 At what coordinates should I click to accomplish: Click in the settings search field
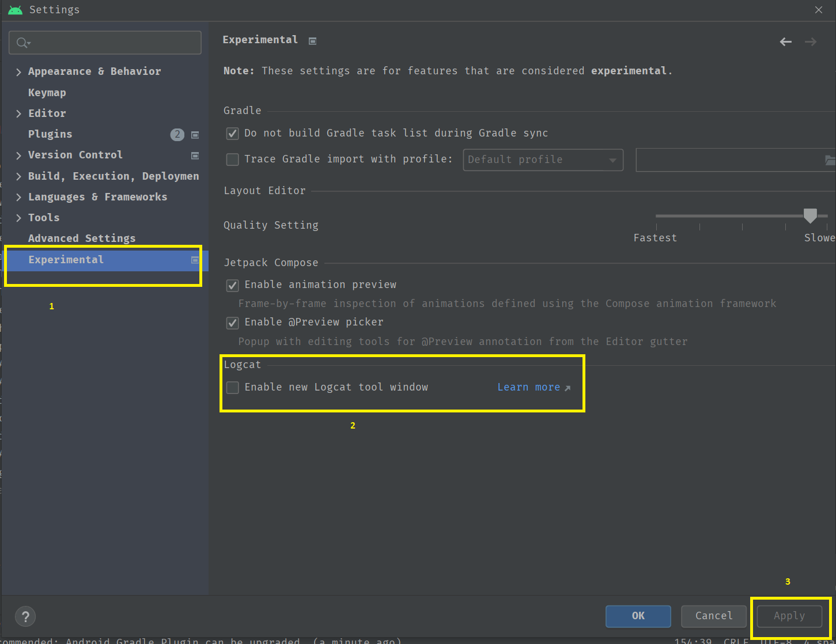(105, 43)
